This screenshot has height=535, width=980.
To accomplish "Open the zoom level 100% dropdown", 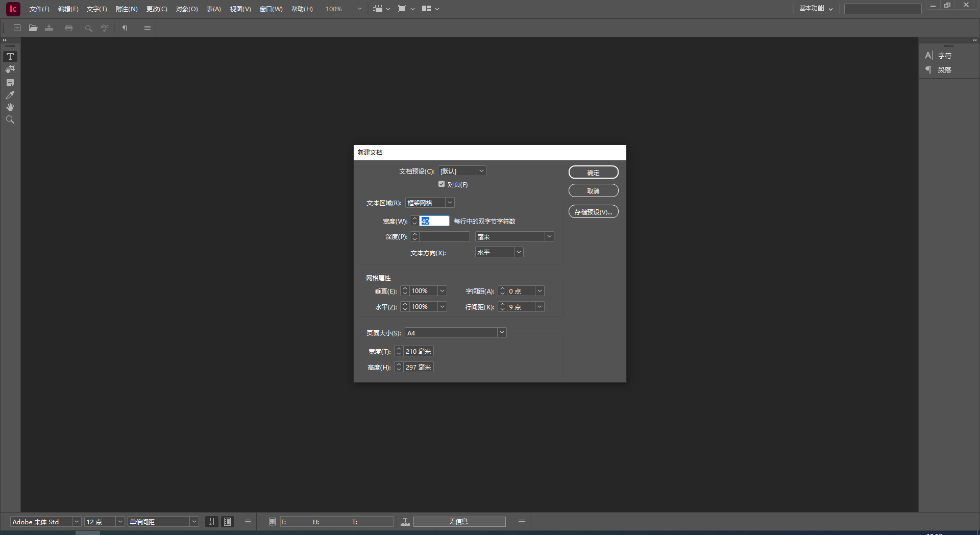I will pos(359,9).
